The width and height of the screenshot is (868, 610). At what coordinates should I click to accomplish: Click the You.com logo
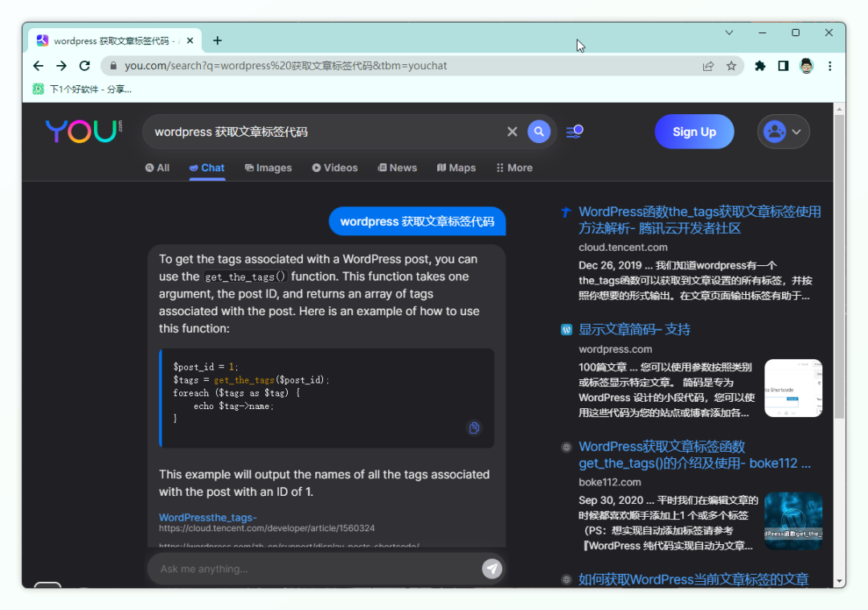pos(83,131)
